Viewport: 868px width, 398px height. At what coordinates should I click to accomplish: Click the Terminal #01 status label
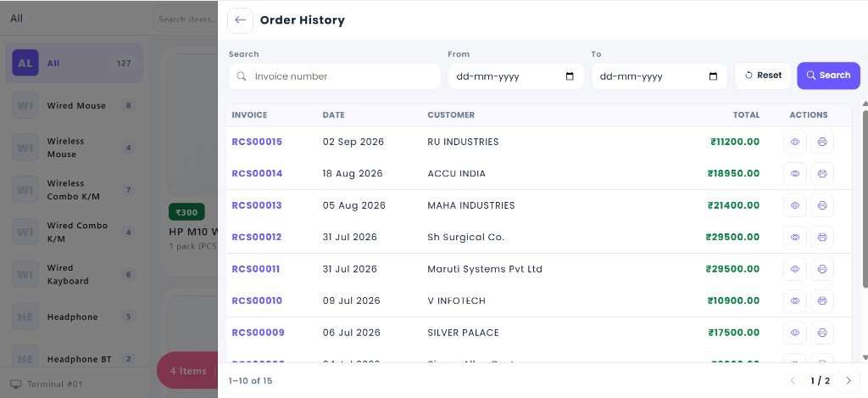pyautogui.click(x=47, y=384)
